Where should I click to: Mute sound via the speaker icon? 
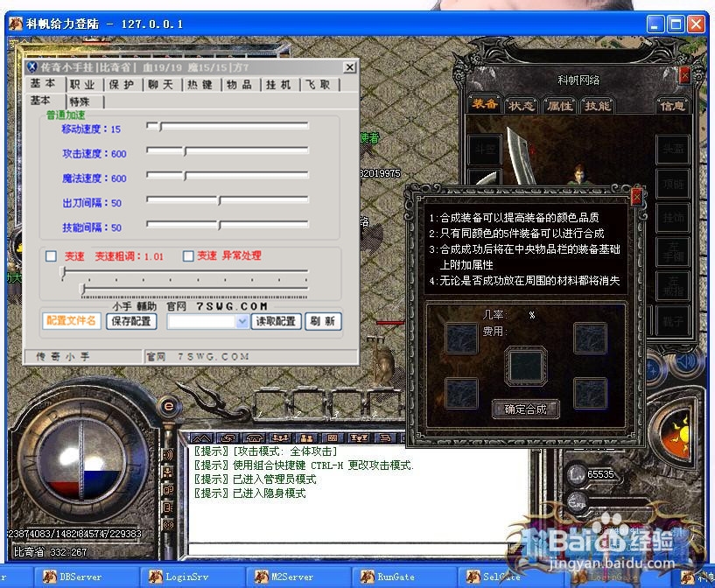(683, 363)
